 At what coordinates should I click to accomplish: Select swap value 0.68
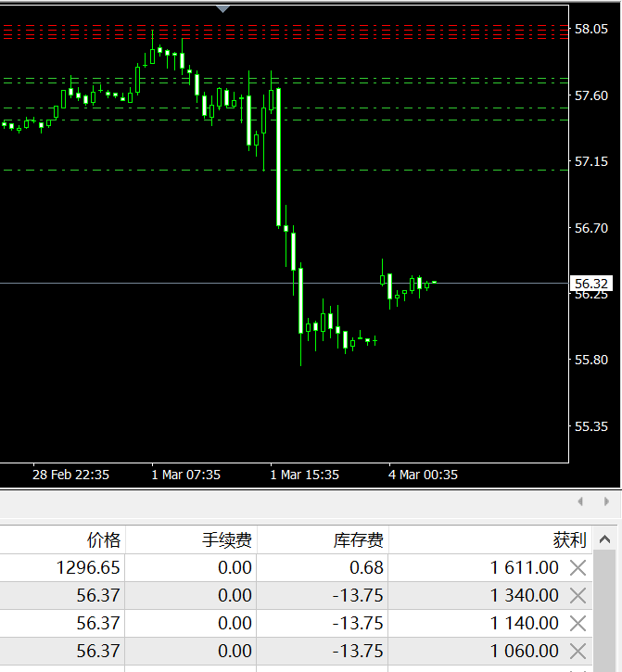coord(366,568)
